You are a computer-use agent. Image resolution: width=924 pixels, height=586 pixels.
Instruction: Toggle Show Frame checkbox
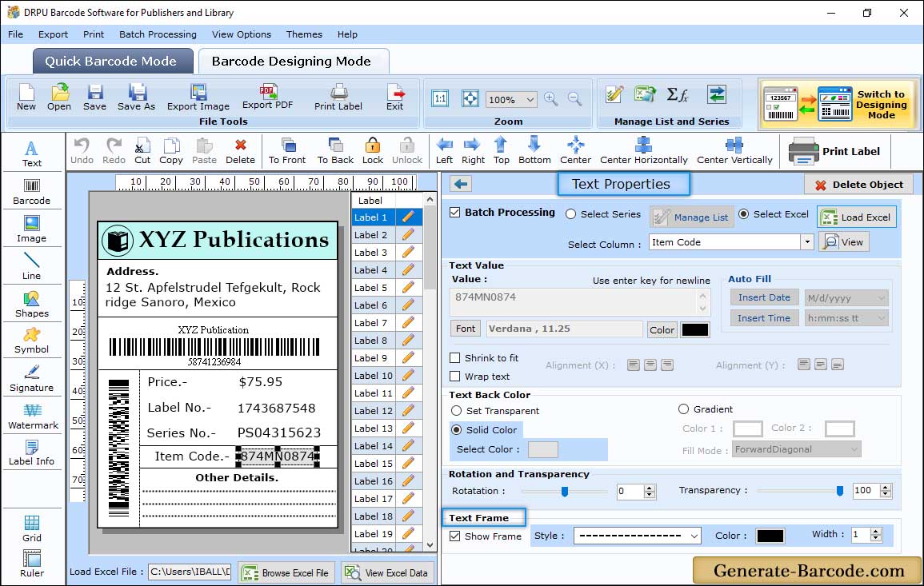pos(455,536)
